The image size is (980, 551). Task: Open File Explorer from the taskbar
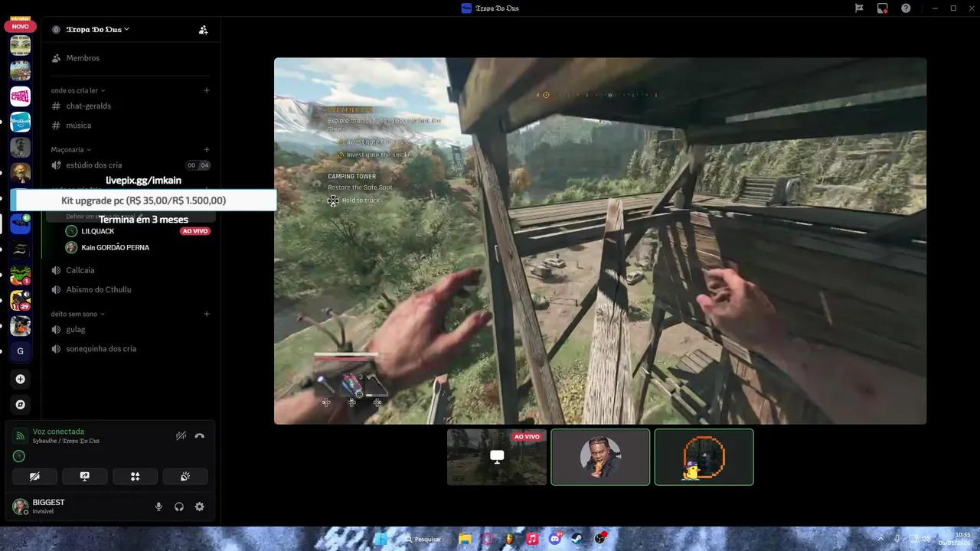coord(465,539)
